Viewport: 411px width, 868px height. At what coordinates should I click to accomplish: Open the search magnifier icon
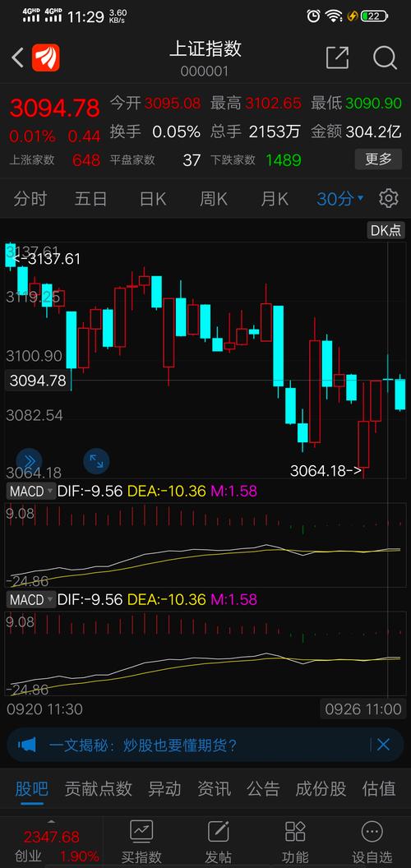pos(385,58)
